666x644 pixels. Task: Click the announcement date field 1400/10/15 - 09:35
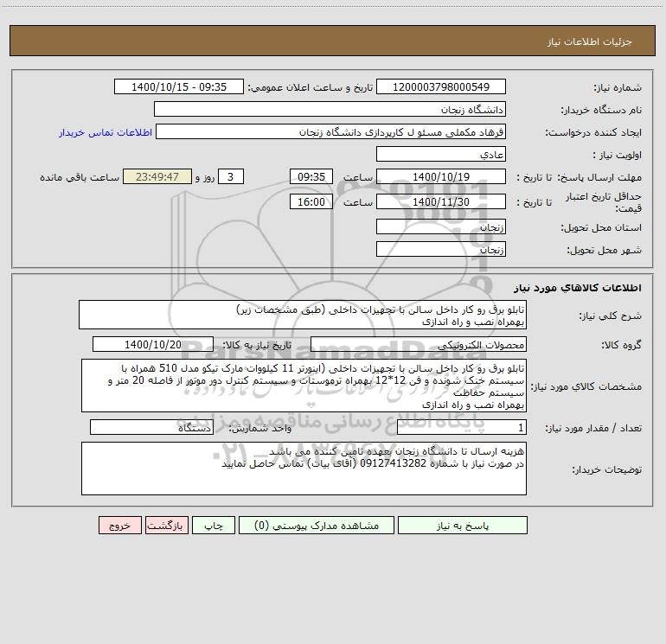[x=179, y=86]
